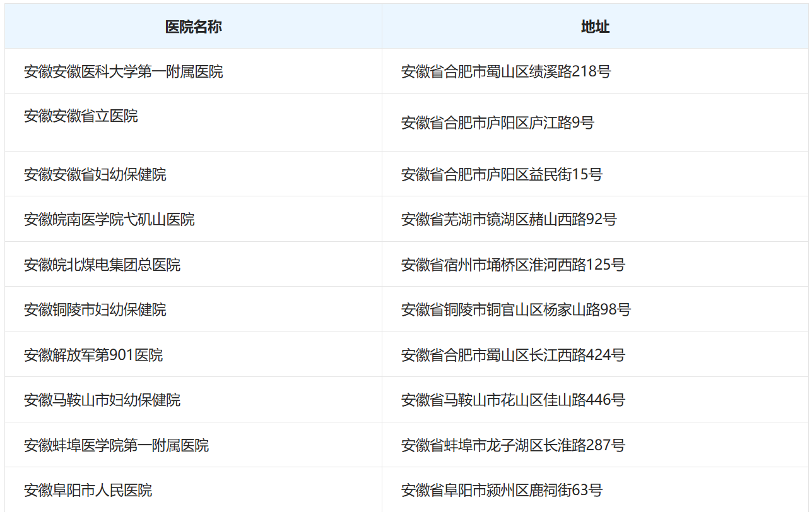Click the 地址 column header
Viewport: 812px width, 514px height.
click(x=595, y=27)
